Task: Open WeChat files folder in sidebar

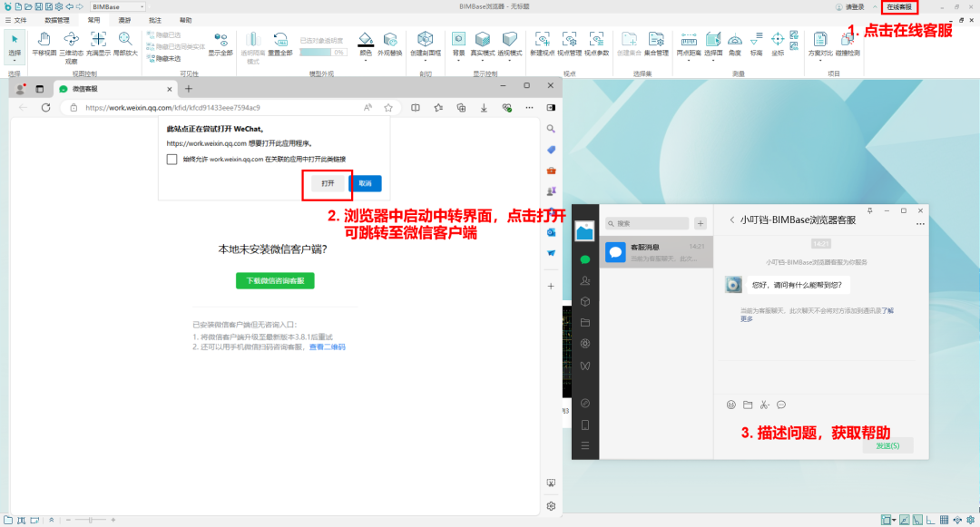Action: click(x=585, y=322)
